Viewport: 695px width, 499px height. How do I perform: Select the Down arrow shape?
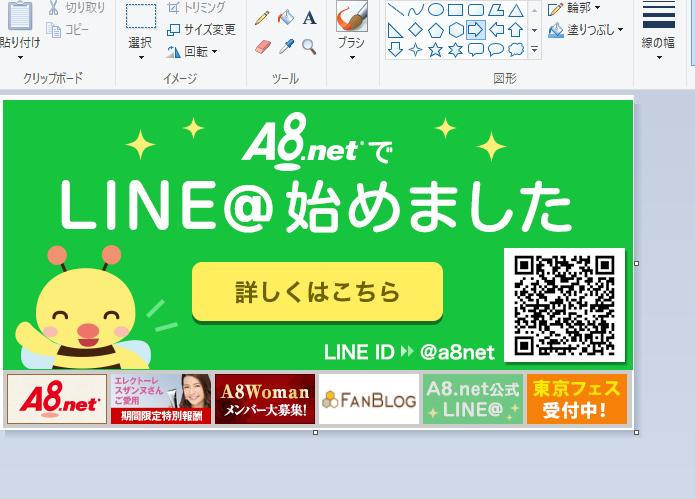click(x=395, y=49)
